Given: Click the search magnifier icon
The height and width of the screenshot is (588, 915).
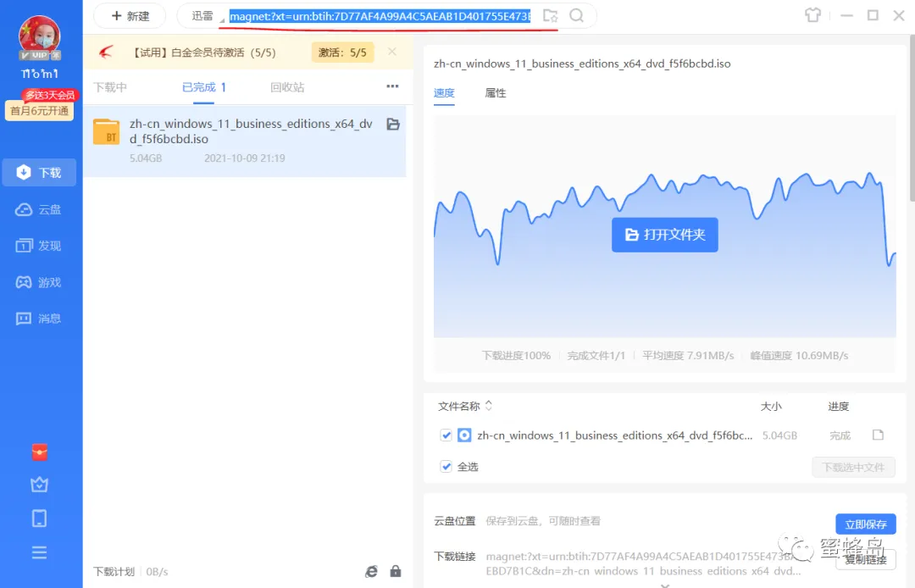Looking at the screenshot, I should (x=577, y=16).
